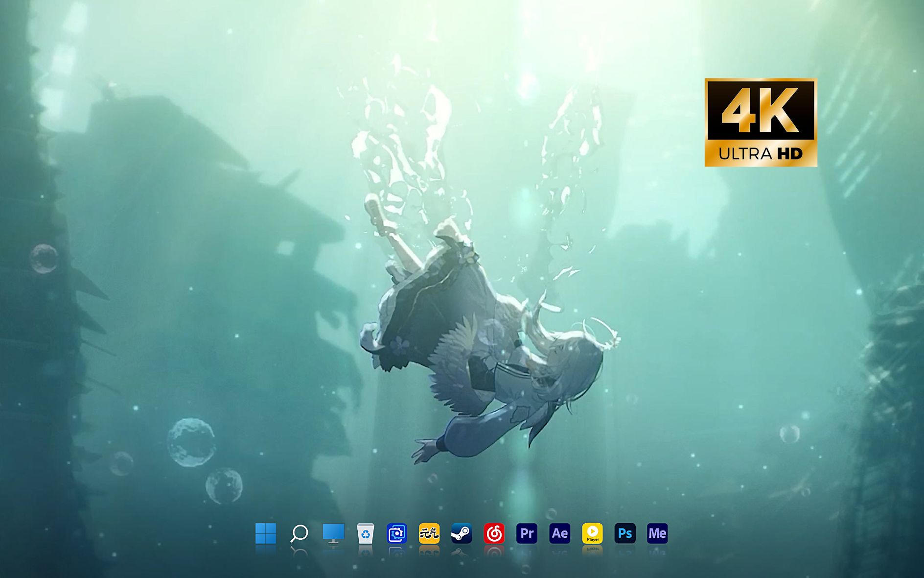Open the Recycle Bin

(366, 533)
